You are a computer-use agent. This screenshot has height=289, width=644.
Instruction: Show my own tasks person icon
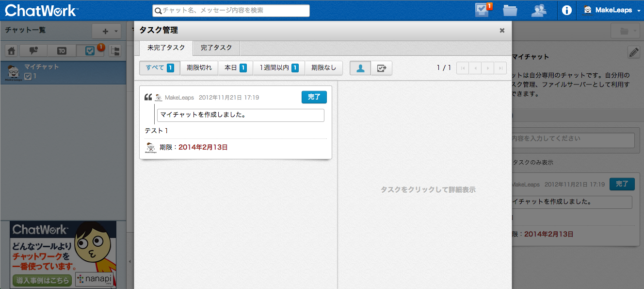pos(360,68)
